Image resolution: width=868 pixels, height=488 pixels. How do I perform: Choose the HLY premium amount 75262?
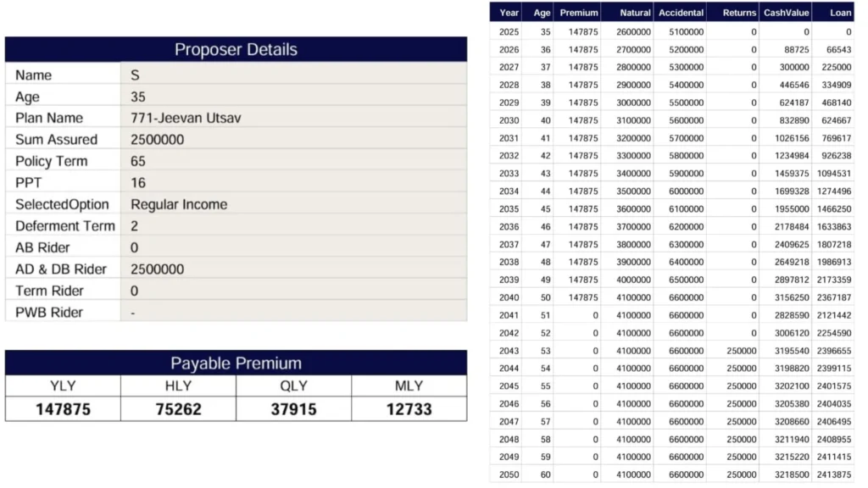coord(178,409)
